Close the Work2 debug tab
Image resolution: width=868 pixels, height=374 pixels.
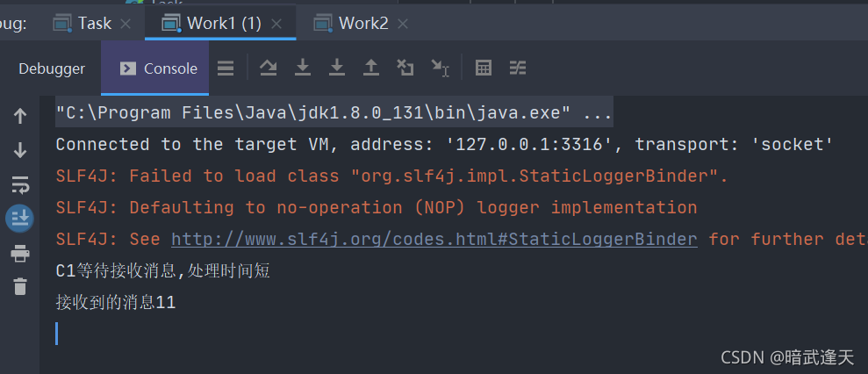coord(403,24)
